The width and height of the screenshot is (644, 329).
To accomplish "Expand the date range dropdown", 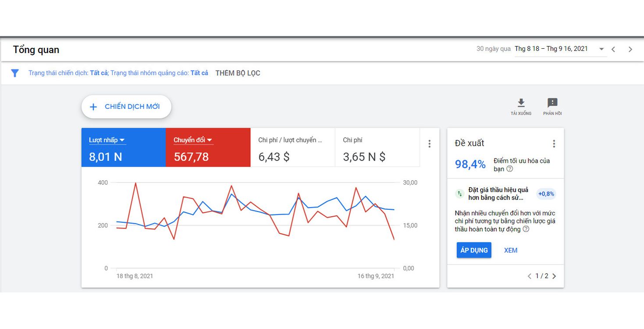I will click(x=601, y=49).
